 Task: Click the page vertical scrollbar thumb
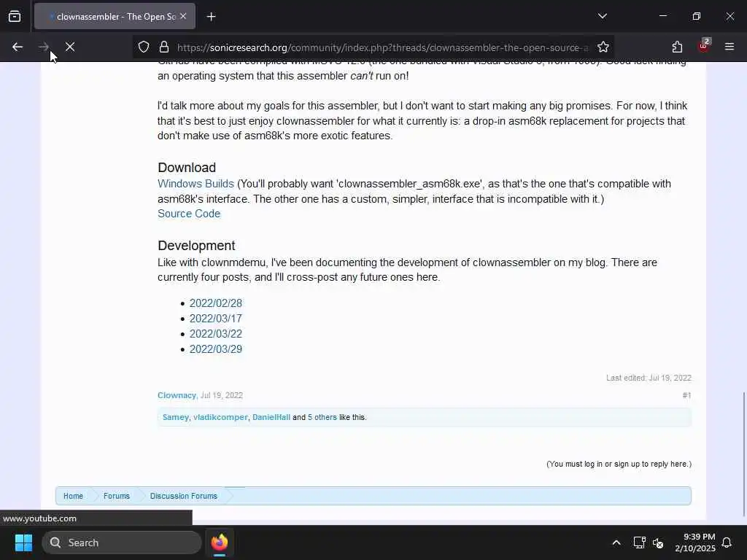tap(743, 454)
